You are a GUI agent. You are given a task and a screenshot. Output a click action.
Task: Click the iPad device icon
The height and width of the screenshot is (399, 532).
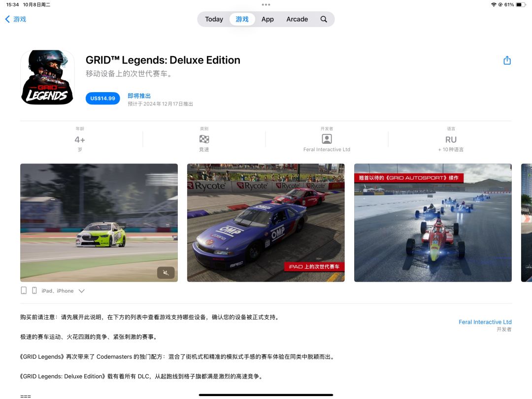click(x=24, y=291)
